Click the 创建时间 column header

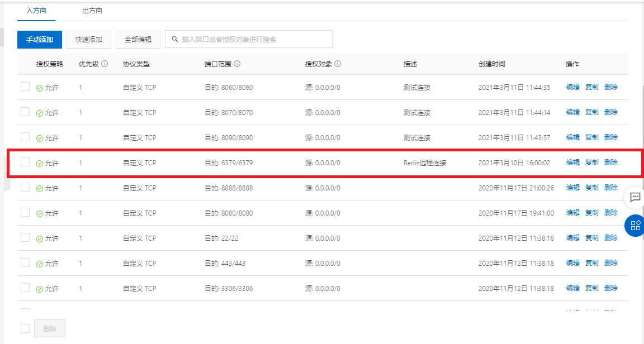(491, 64)
